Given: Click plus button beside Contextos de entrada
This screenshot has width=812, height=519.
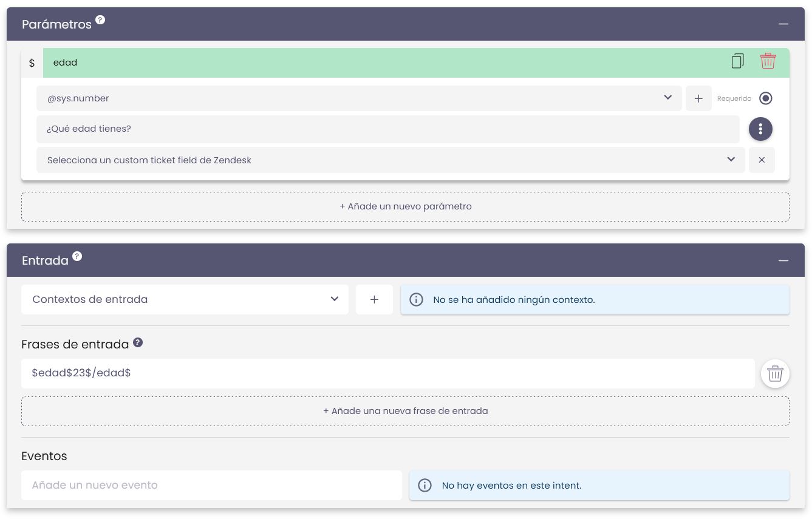Looking at the screenshot, I should click(x=374, y=299).
